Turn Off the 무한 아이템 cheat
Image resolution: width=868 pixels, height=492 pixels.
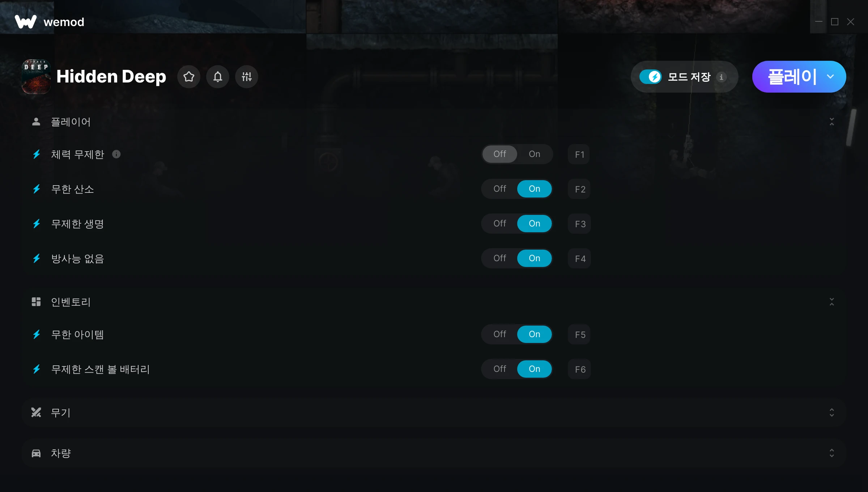[500, 334]
